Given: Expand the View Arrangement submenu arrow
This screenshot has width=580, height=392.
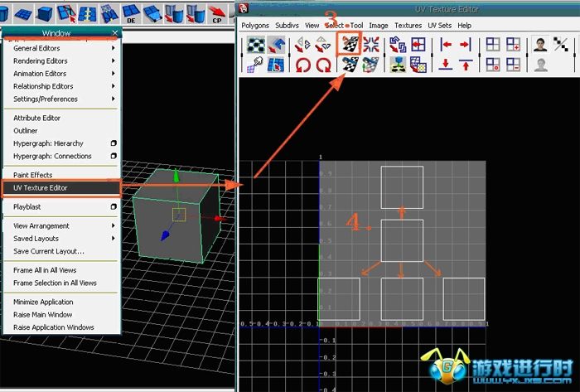Looking at the screenshot, I should [x=114, y=225].
